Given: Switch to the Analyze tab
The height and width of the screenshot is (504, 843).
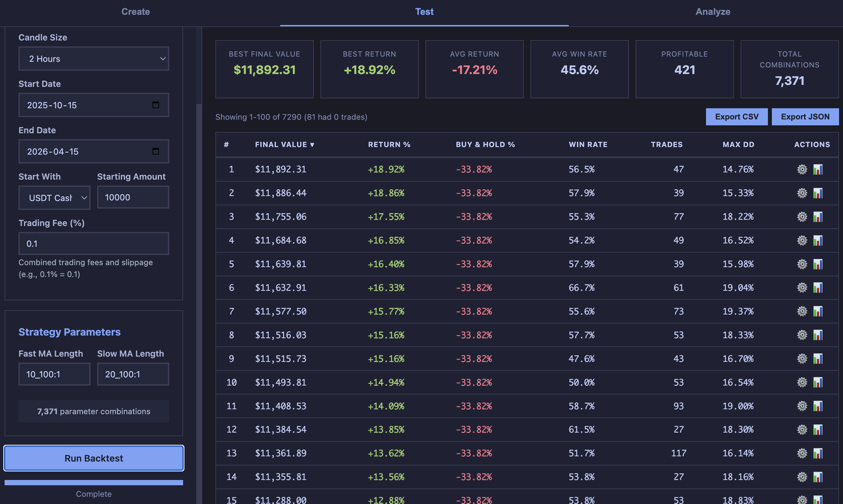Looking at the screenshot, I should (x=713, y=12).
